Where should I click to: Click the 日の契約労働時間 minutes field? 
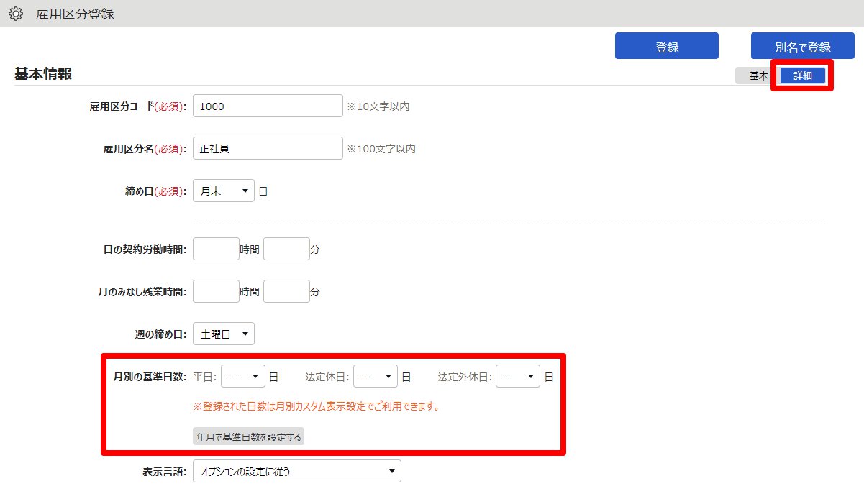(x=286, y=249)
